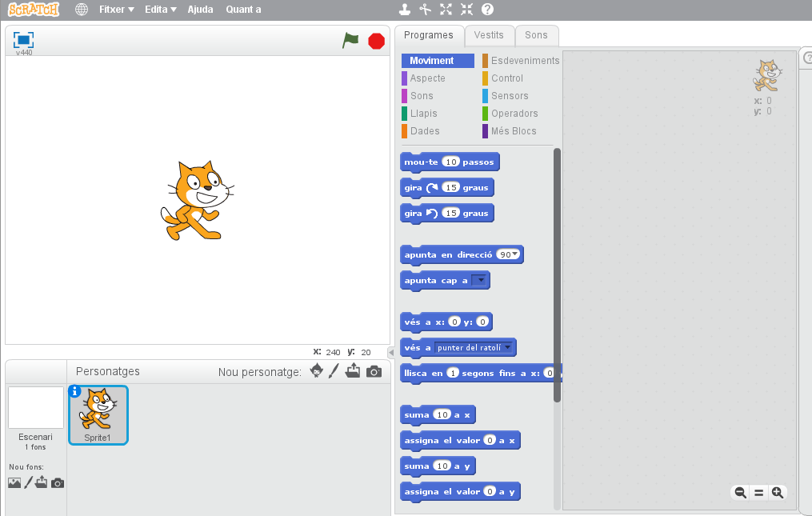Open direction dropdown in apunta en direcció block
Viewport: 812px width, 516px height.
(516, 254)
